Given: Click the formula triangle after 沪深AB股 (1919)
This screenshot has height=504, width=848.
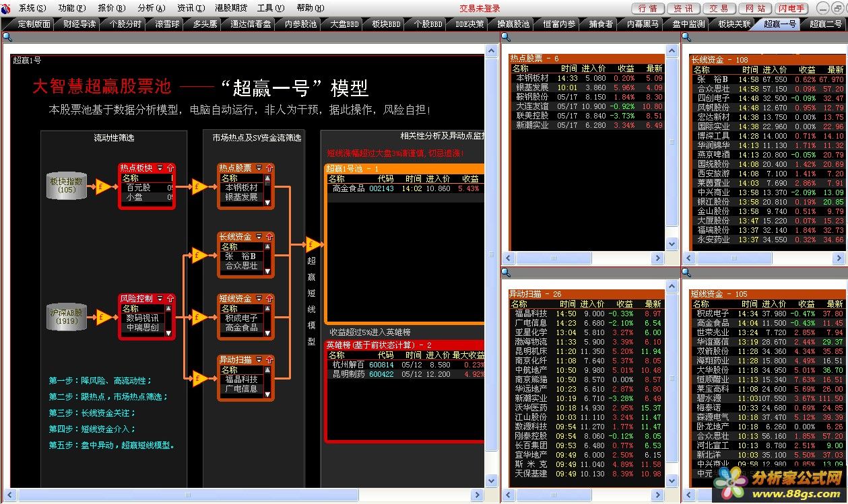Looking at the screenshot, I should [102, 317].
